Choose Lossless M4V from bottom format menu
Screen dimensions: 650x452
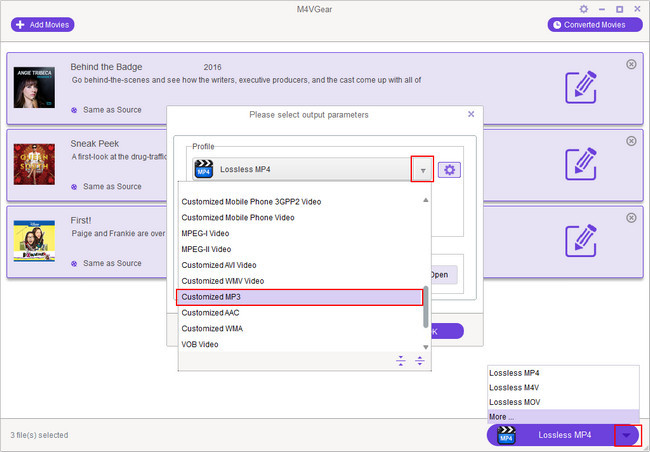pos(563,387)
